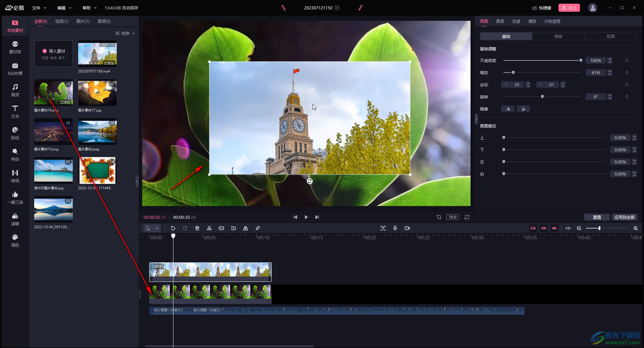Click the crop icon below preview
This screenshot has height=348, width=644.
439,217
